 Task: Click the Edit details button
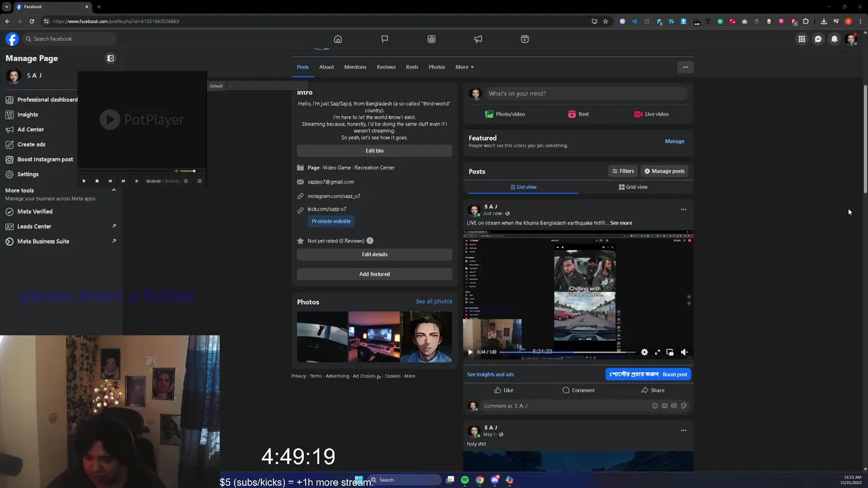click(374, 254)
